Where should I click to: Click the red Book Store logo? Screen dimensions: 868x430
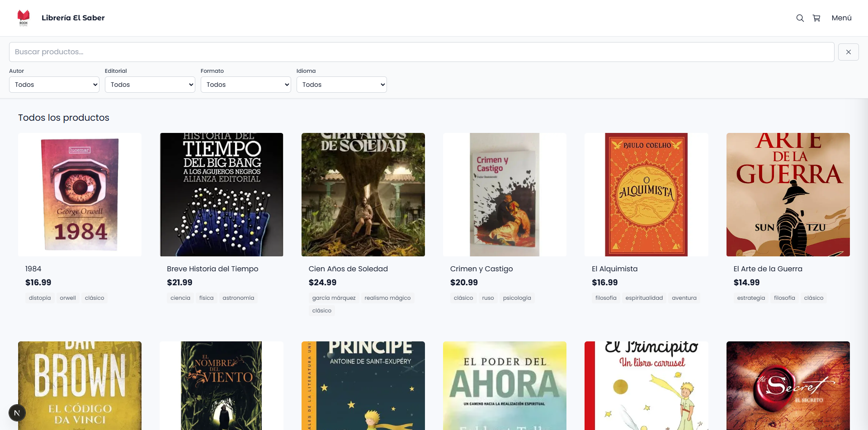click(24, 18)
